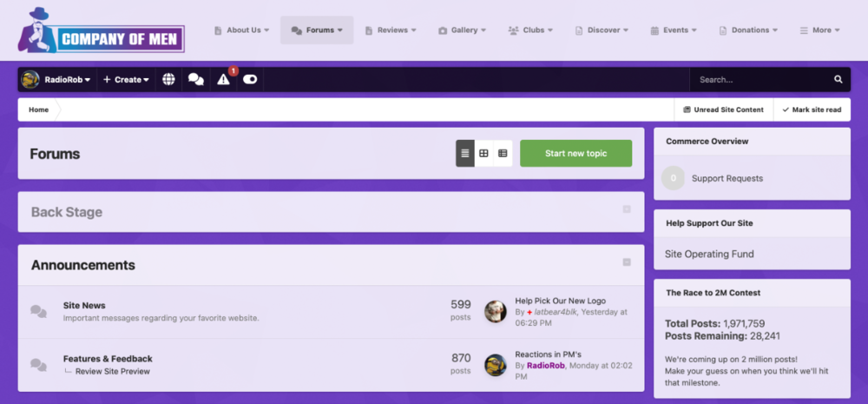Viewport: 868px width, 404px height.
Task: Select the default table view for forums
Action: tap(465, 154)
